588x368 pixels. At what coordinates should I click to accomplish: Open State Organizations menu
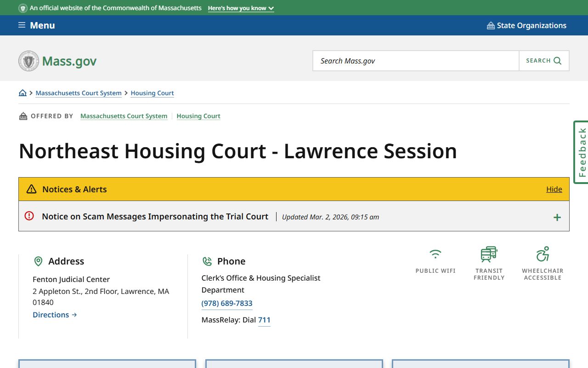526,25
